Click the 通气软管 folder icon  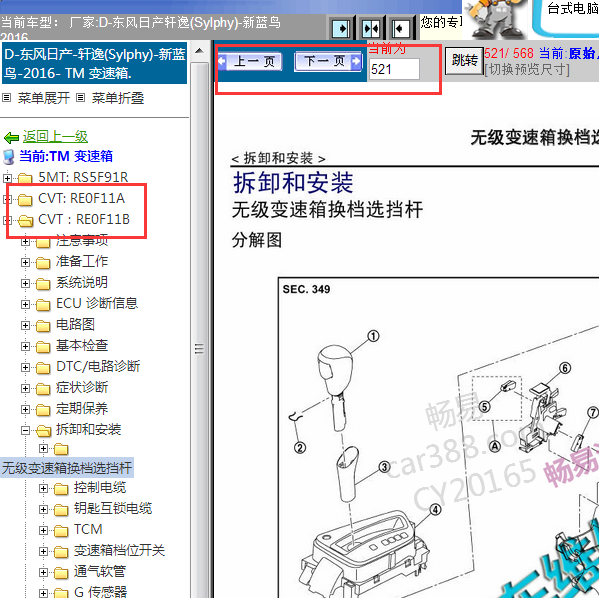pyautogui.click(x=61, y=573)
